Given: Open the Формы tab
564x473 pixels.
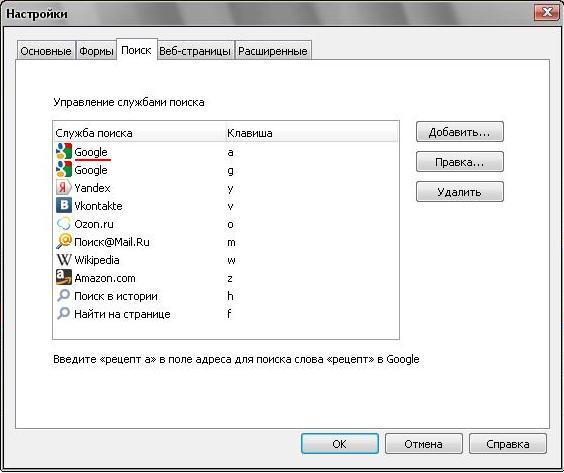Looking at the screenshot, I should [x=96, y=51].
